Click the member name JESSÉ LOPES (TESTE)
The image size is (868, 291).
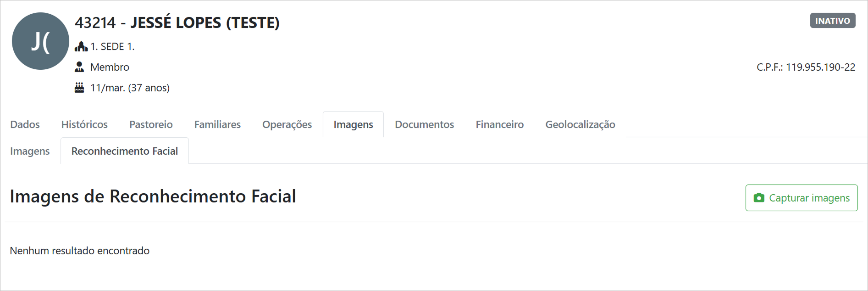click(x=205, y=22)
